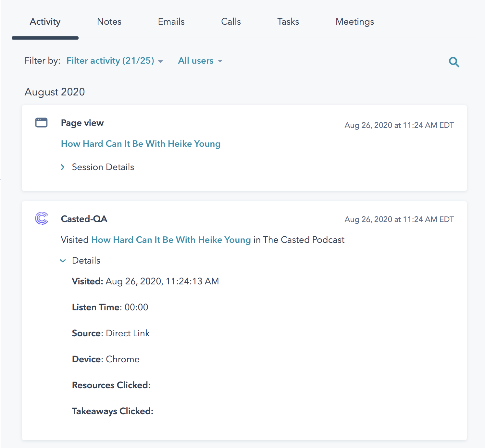Click the Visited: Aug 26, 2020, 11:24:13 AM line
The image size is (485, 448).
click(x=145, y=281)
